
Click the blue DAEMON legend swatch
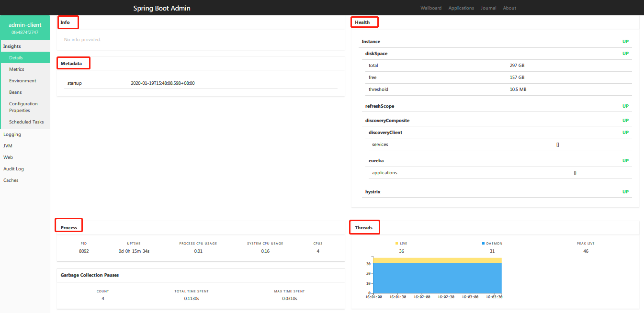(x=483, y=244)
